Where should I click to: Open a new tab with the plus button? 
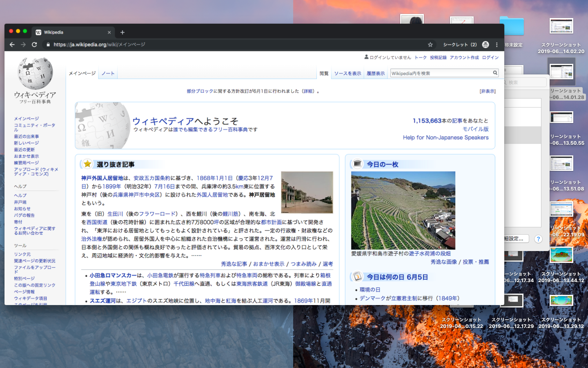click(x=122, y=32)
